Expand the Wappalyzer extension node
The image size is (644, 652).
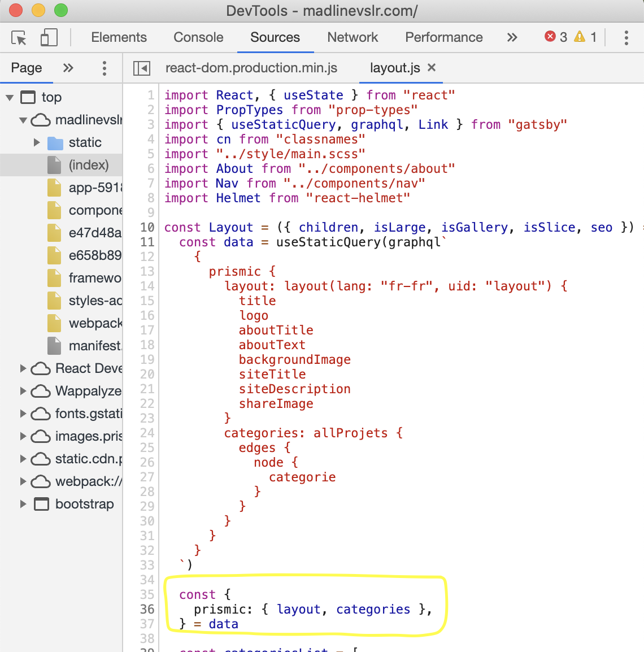[23, 391]
